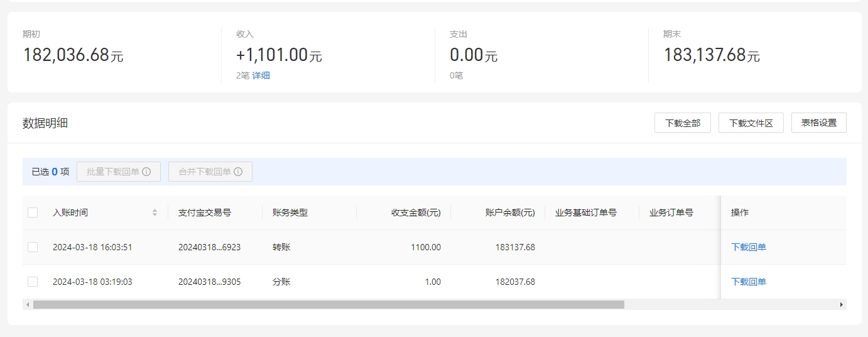Click the 已选 0 项 selection count
This screenshot has width=868, height=337.
[x=50, y=172]
